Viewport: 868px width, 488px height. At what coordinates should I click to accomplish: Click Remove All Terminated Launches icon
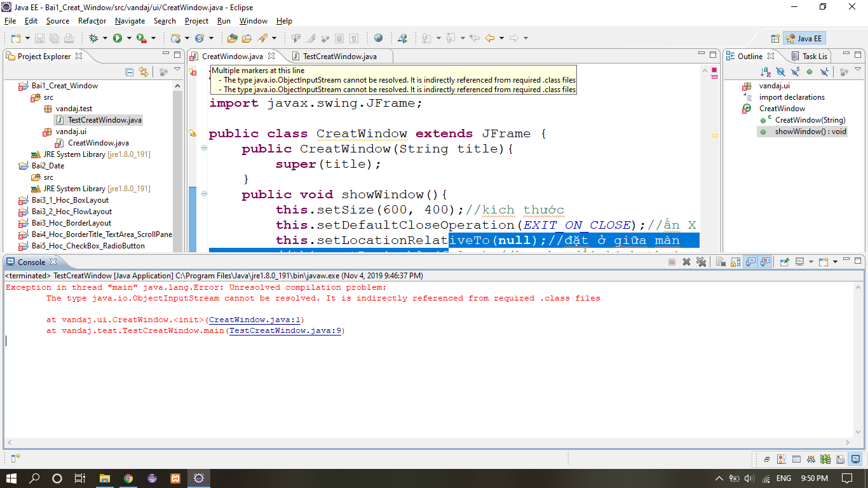click(x=701, y=262)
